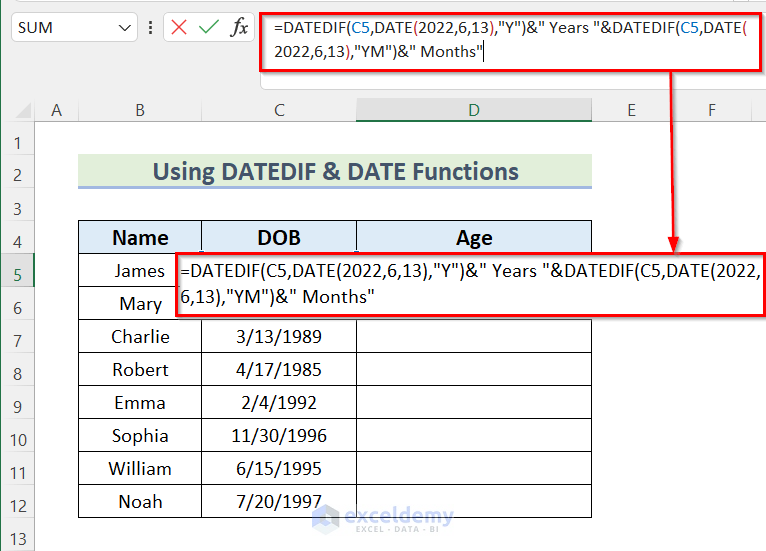Open the Insert Function (fx) dialog
The width and height of the screenshot is (766, 551).
pos(240,27)
